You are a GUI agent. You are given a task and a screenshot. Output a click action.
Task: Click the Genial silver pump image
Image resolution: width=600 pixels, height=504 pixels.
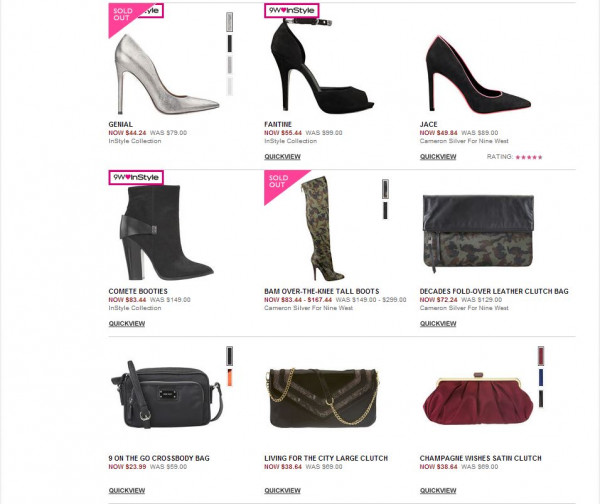click(167, 74)
